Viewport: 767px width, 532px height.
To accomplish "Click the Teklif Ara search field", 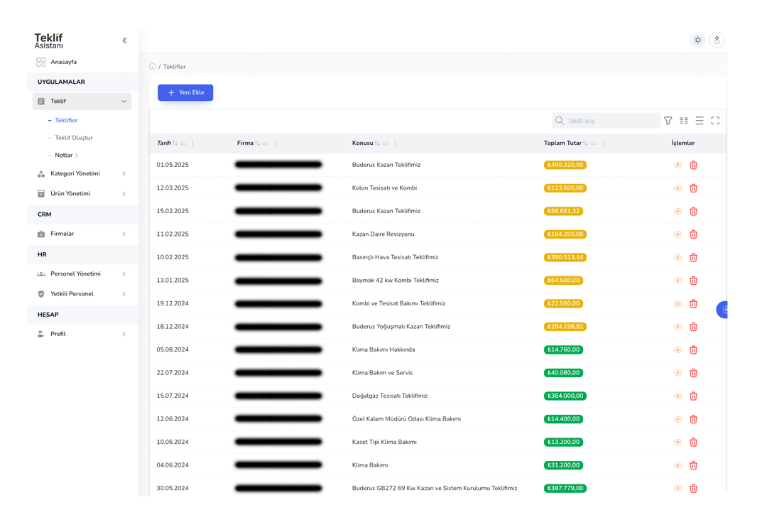I will pyautogui.click(x=611, y=121).
